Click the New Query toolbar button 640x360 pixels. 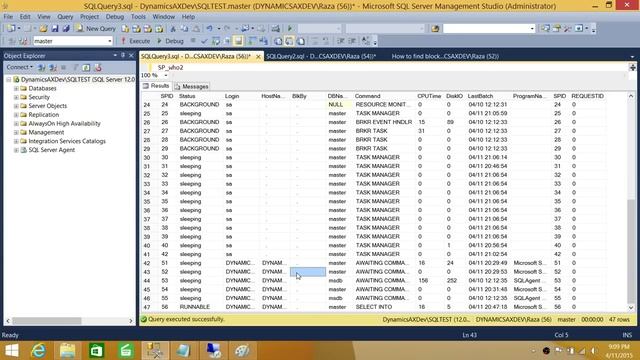pyautogui.click(x=96, y=29)
